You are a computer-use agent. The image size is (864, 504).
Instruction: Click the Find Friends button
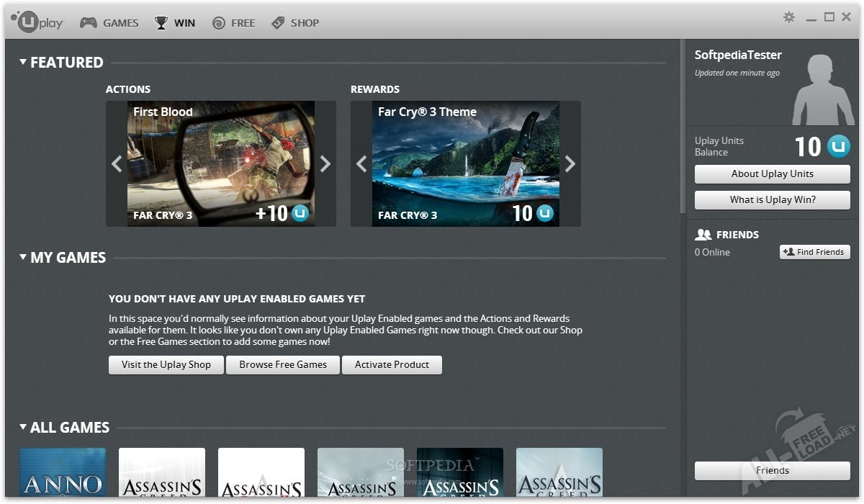(814, 252)
